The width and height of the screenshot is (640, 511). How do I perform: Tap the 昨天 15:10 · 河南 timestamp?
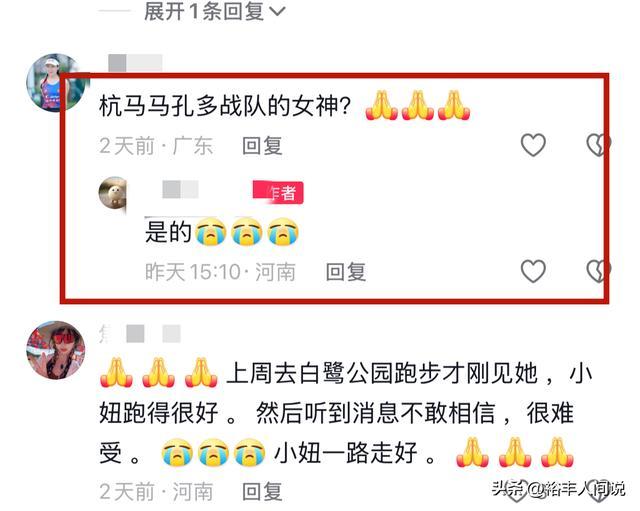[220, 272]
